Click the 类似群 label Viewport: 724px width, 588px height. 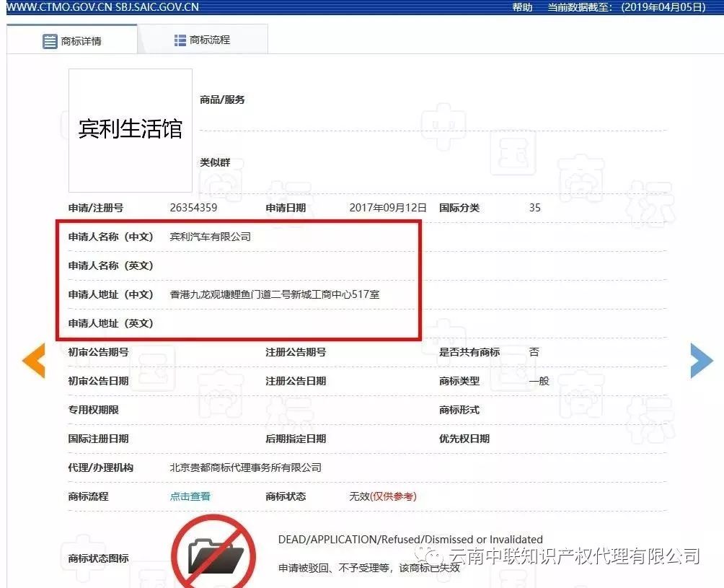point(215,162)
